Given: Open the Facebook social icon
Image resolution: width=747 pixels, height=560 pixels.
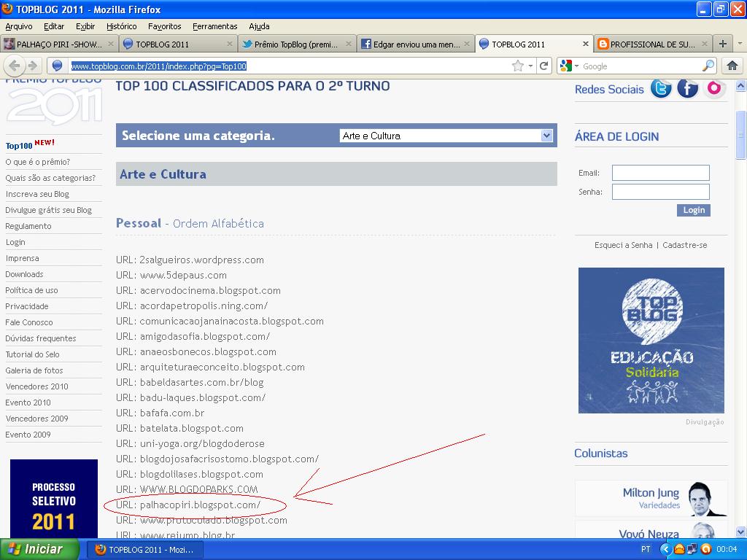Looking at the screenshot, I should [x=687, y=88].
